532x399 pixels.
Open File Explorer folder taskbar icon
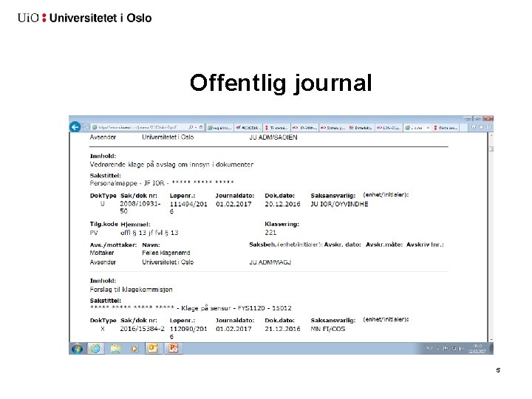coord(116,349)
